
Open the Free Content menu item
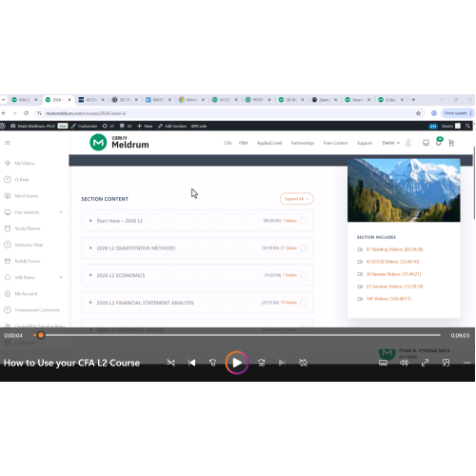coord(335,143)
